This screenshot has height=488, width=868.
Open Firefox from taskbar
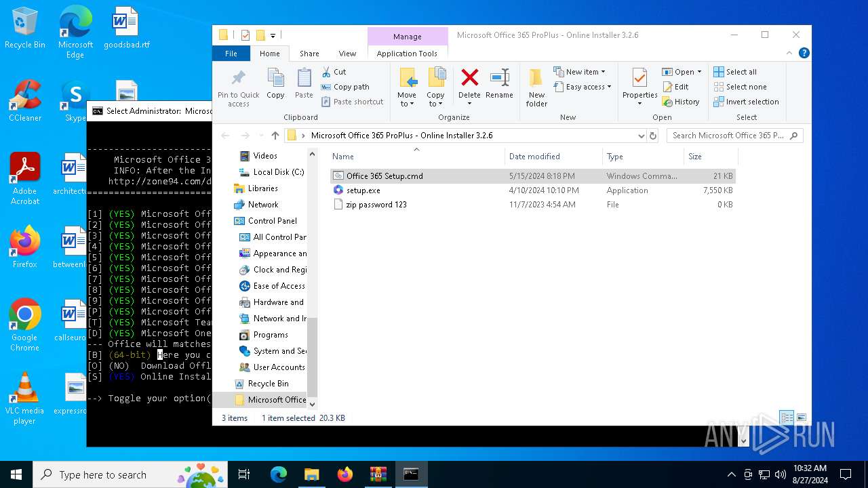(x=344, y=474)
